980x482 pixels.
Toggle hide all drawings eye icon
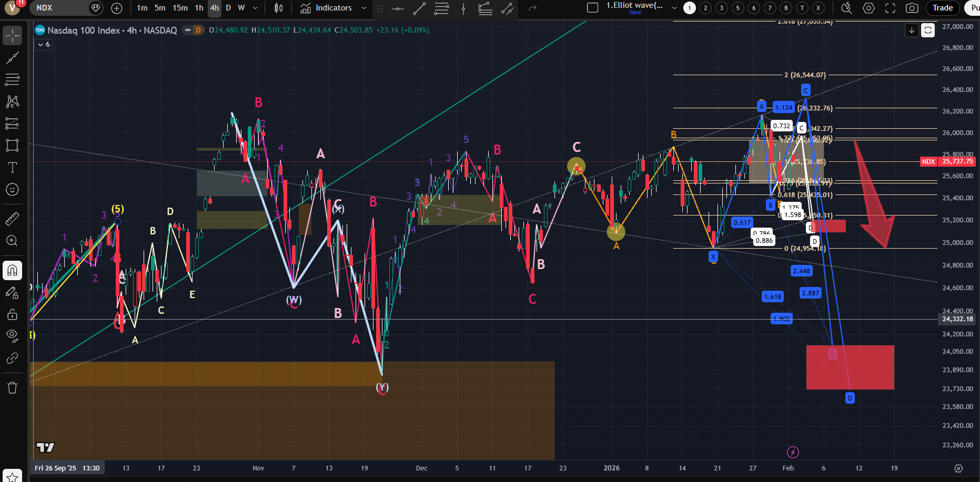click(x=12, y=335)
